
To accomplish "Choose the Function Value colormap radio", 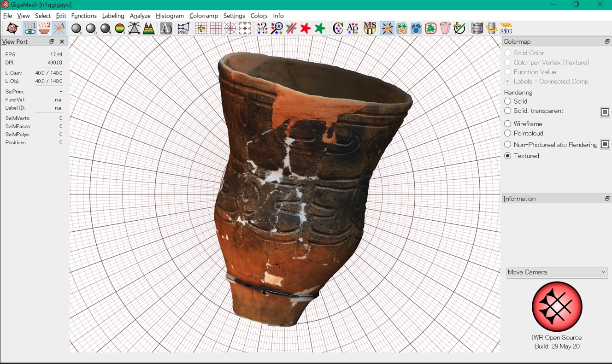I will pyautogui.click(x=508, y=72).
